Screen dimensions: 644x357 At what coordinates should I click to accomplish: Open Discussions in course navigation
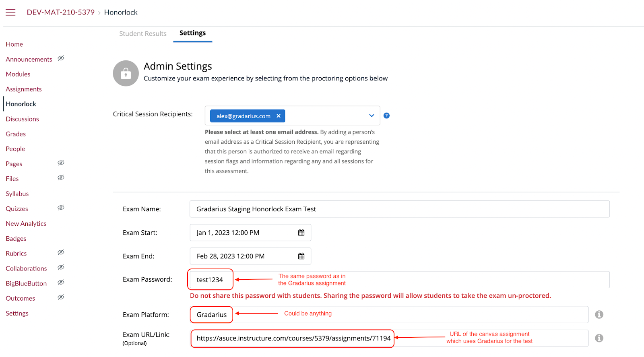(23, 119)
